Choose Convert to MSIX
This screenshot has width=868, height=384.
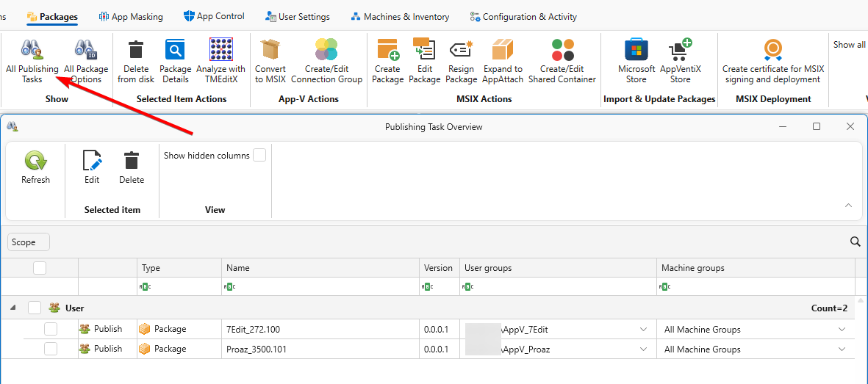(x=270, y=61)
